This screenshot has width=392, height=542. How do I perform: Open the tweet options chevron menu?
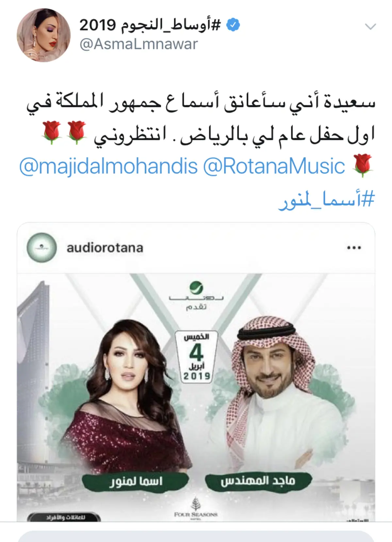coord(370,26)
